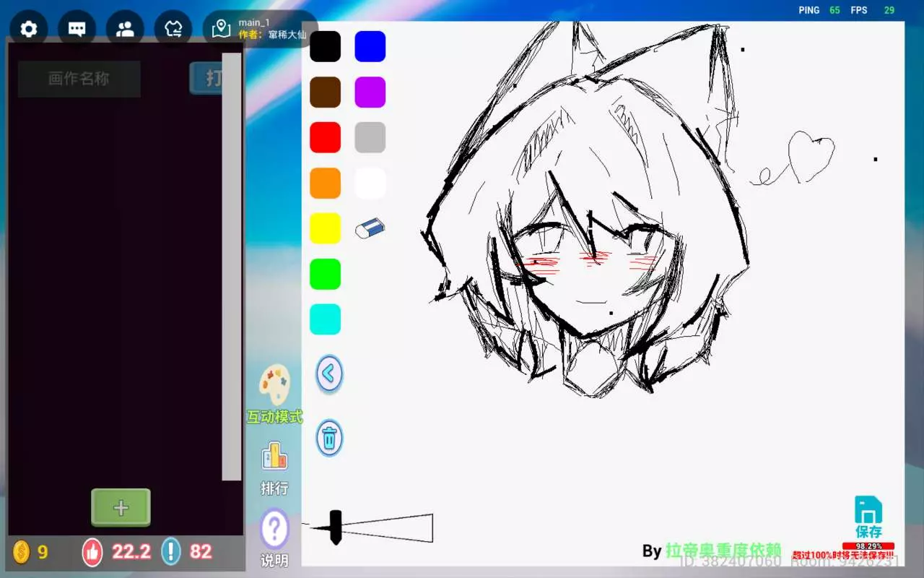Click the blue button beside painting name
924x578 pixels.
tap(206, 78)
